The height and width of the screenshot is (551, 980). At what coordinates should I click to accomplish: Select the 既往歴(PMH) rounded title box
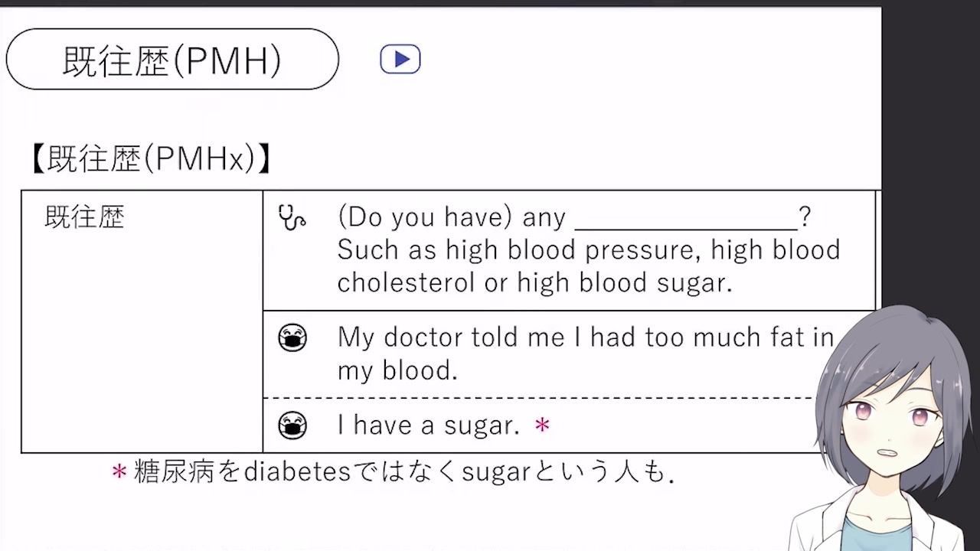point(171,60)
